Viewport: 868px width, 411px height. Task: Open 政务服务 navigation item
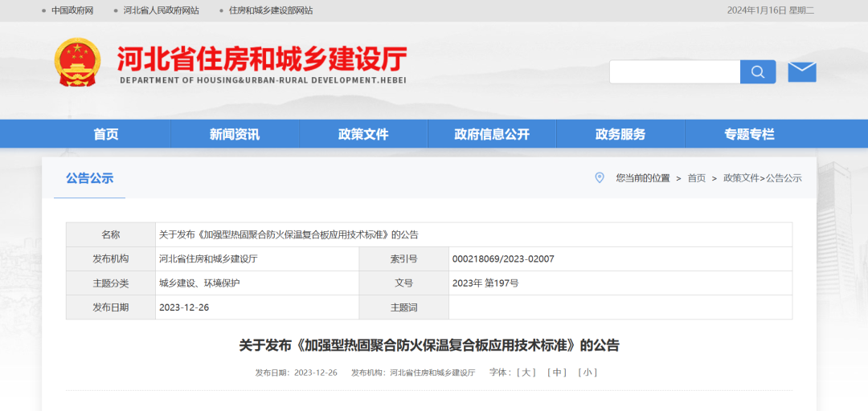620,134
